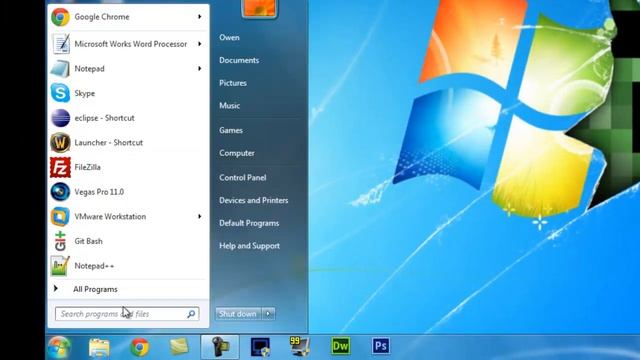Click the search magnifier icon
Screen dimensions: 640x360
point(191,314)
